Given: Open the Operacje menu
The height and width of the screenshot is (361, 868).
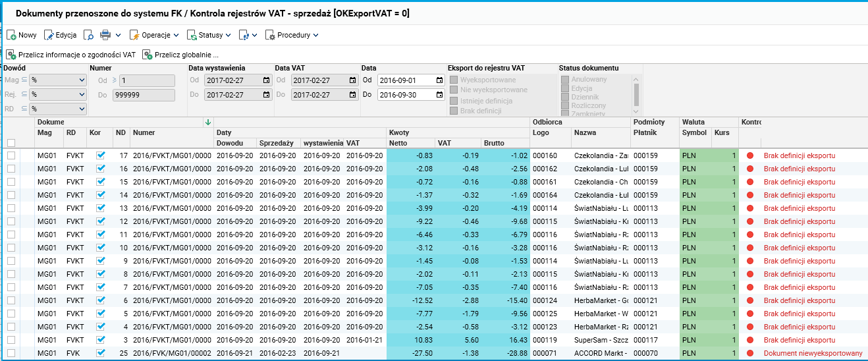Looking at the screenshot, I should click(154, 35).
